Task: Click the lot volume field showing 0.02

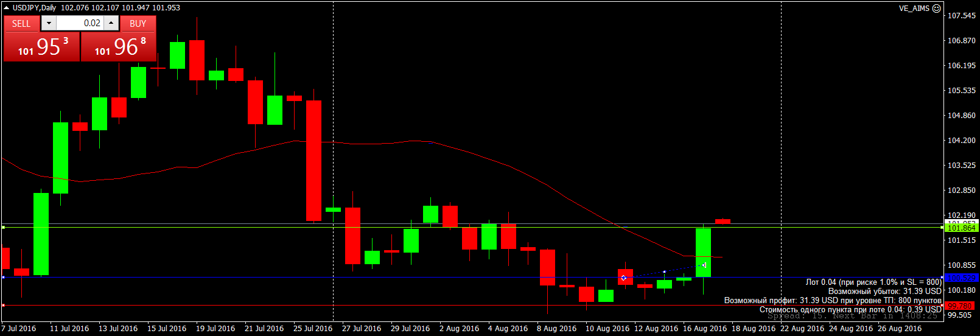Action: [x=80, y=23]
